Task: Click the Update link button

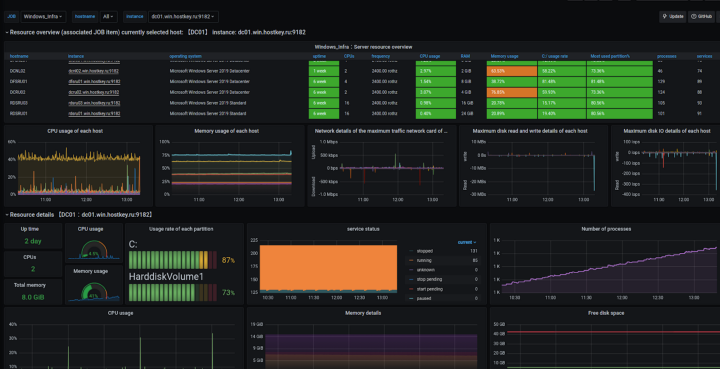Action: [673, 17]
